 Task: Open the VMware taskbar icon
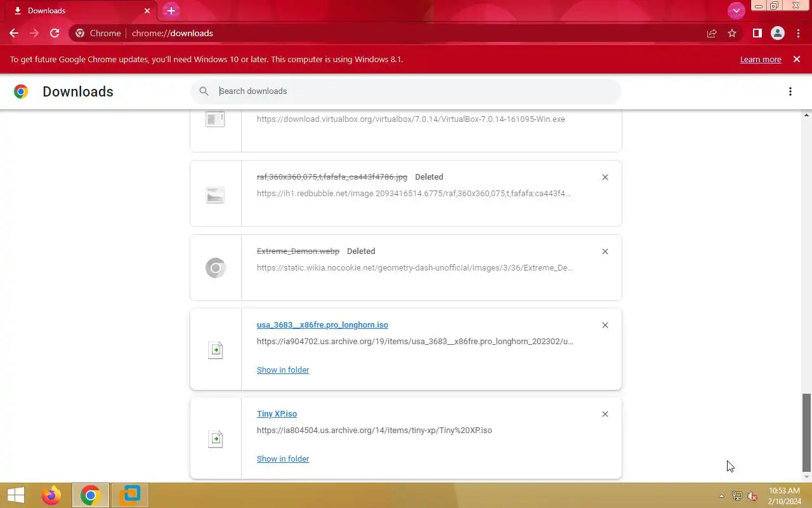pos(130,495)
